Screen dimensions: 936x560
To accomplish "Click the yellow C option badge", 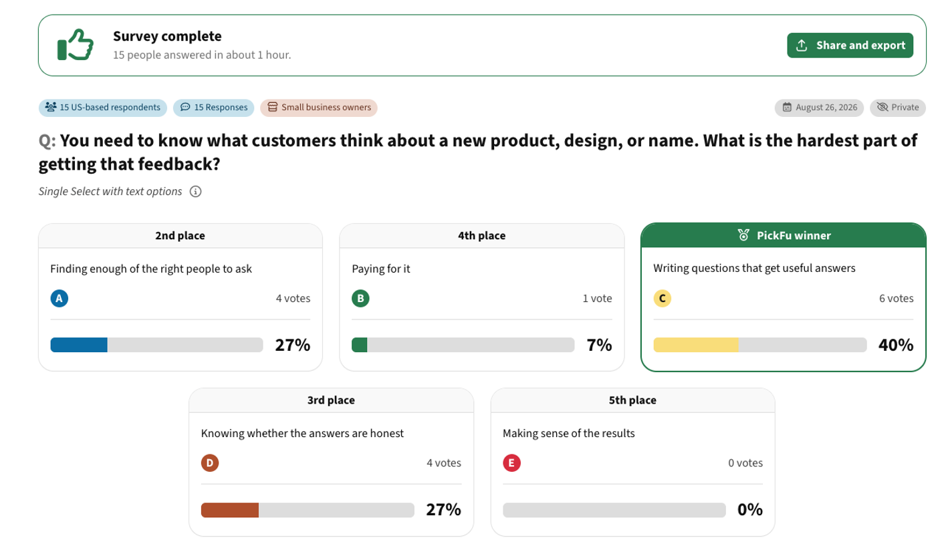I will 662,299.
